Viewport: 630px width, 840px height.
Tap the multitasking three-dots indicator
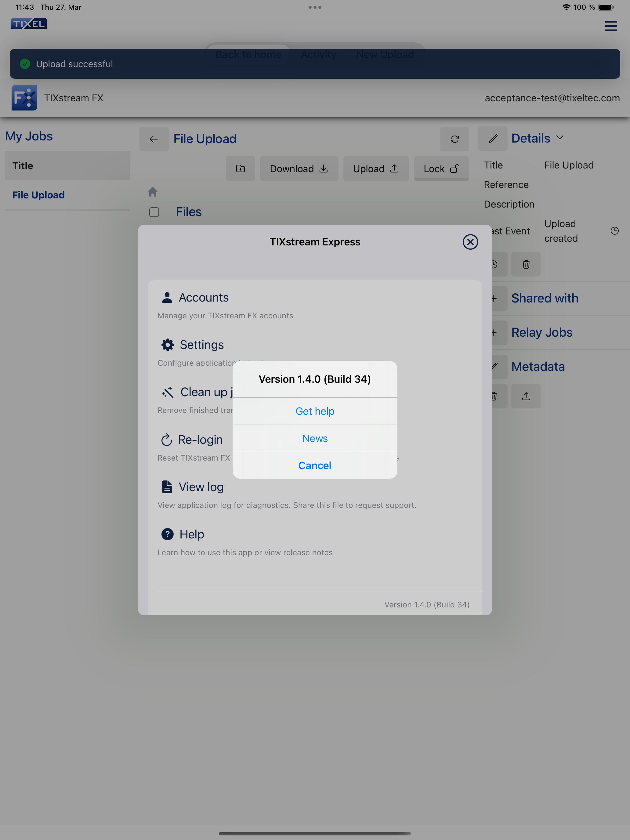pyautogui.click(x=315, y=7)
